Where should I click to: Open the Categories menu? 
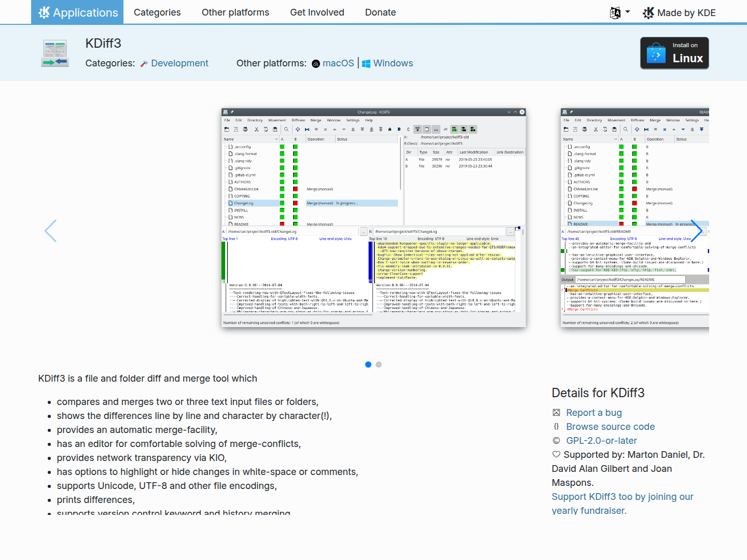click(157, 12)
